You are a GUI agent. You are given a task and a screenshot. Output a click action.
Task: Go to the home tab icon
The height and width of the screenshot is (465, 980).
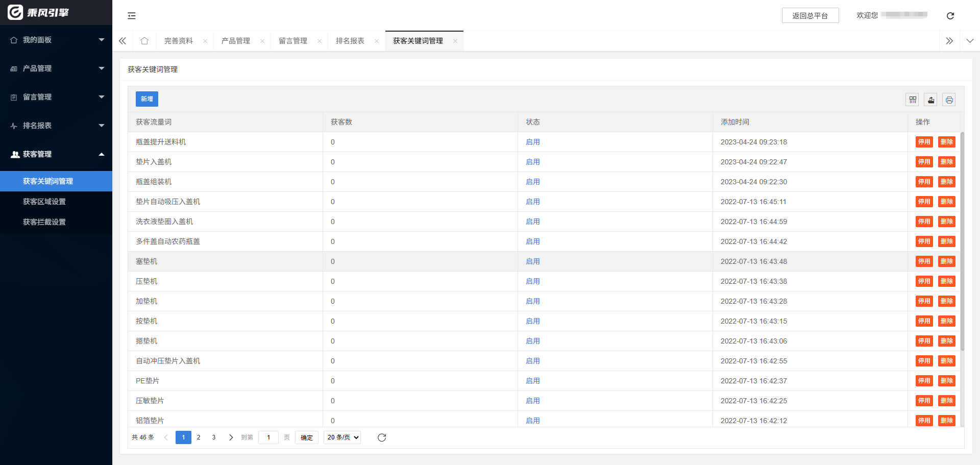144,41
